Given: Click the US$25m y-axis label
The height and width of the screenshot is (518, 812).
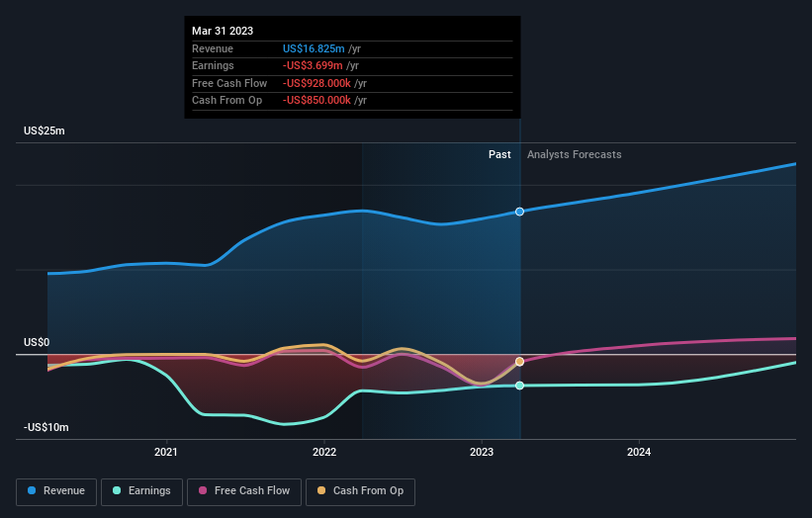Looking at the screenshot, I should [45, 130].
